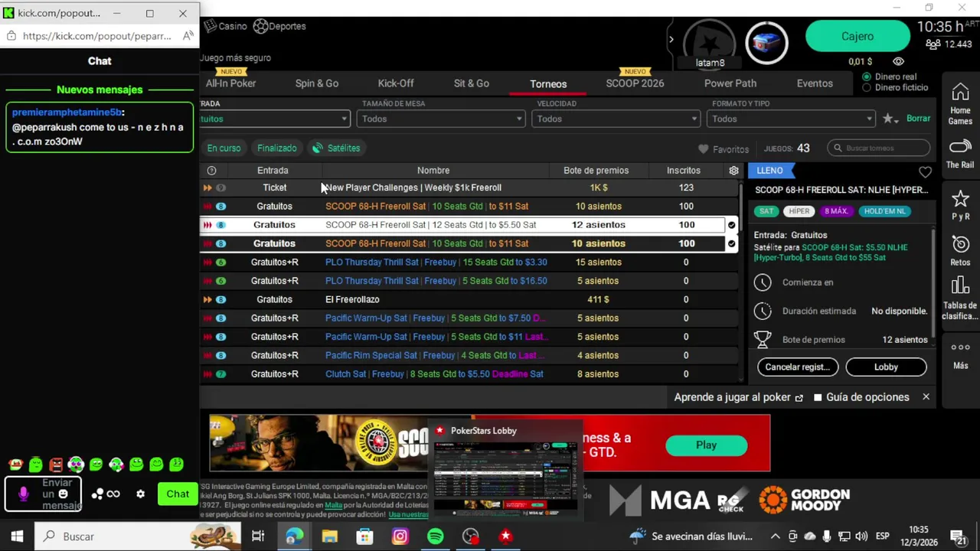This screenshot has height=551, width=980.
Task: Click the Buscar torneos search field
Action: tap(879, 148)
